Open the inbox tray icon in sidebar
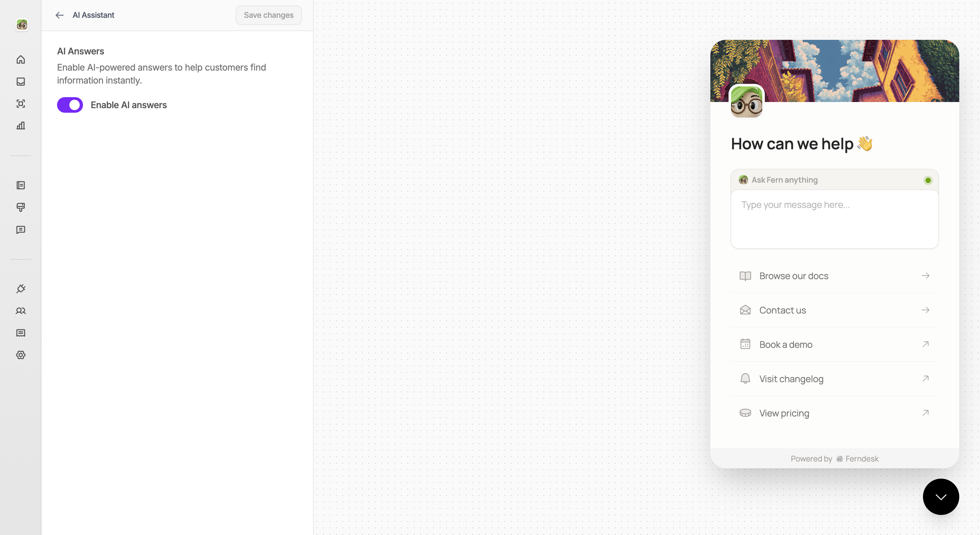980x535 pixels. pos(20,82)
